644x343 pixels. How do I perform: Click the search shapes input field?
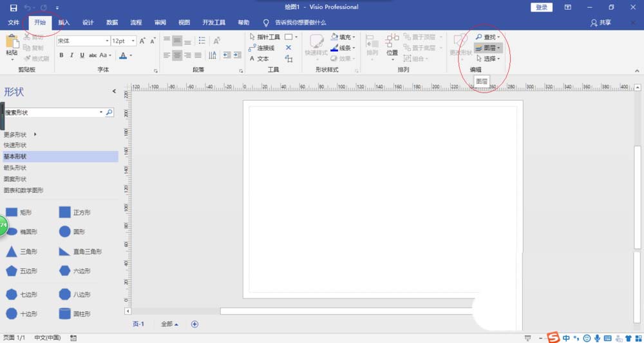(x=51, y=112)
